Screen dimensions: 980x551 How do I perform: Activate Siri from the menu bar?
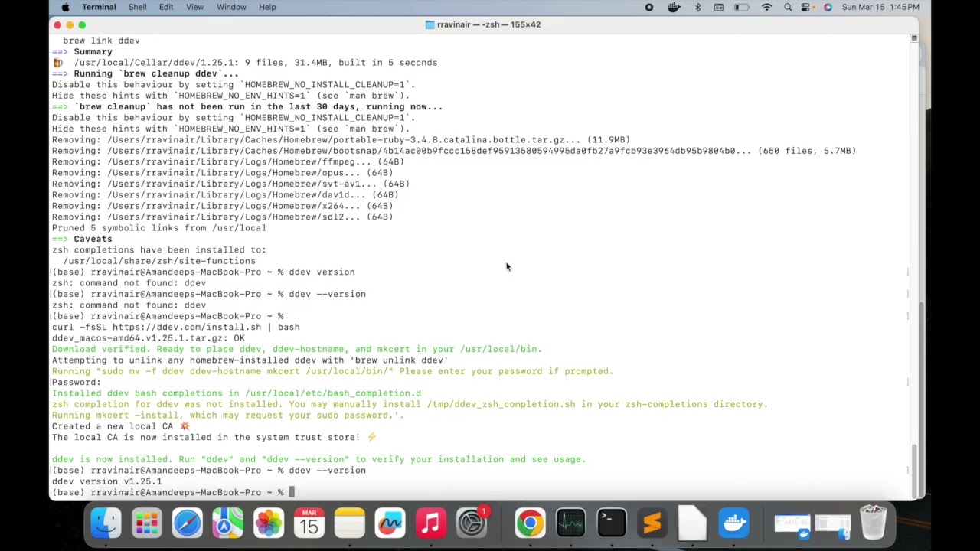tap(828, 7)
